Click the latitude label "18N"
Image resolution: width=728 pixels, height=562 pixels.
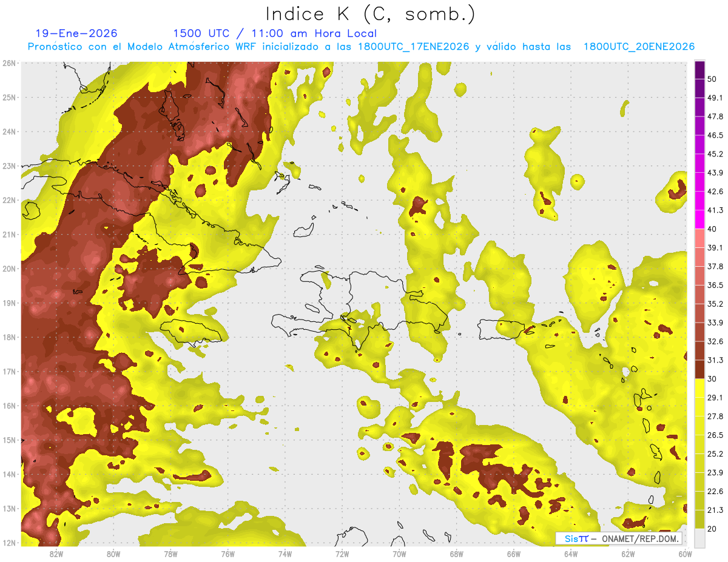coord(9,337)
